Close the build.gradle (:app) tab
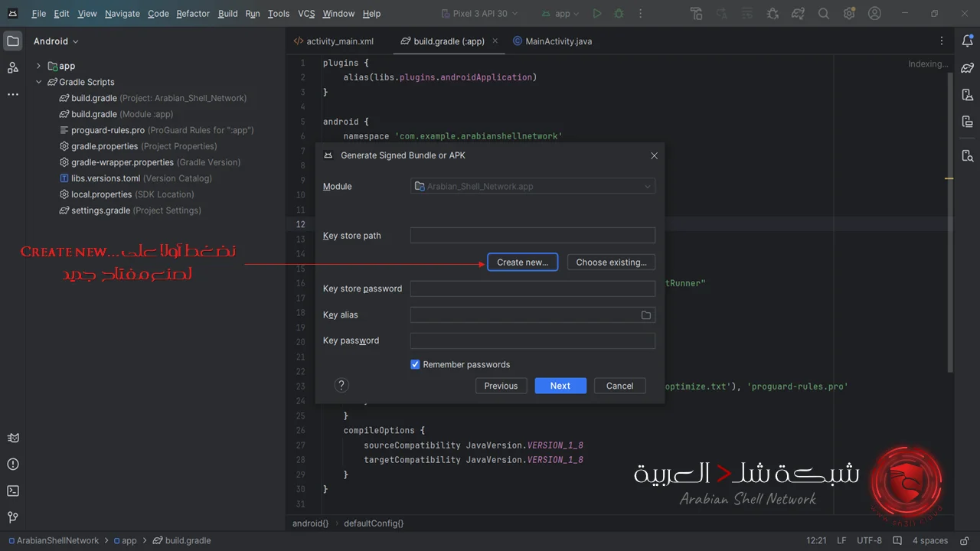Viewport: 980px width, 551px height. click(x=495, y=41)
